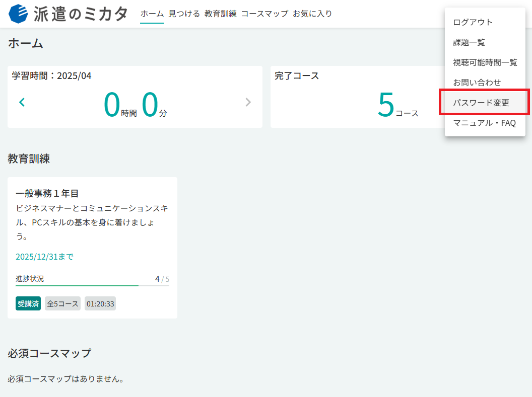Open the 見つける navigation tab

tap(184, 14)
